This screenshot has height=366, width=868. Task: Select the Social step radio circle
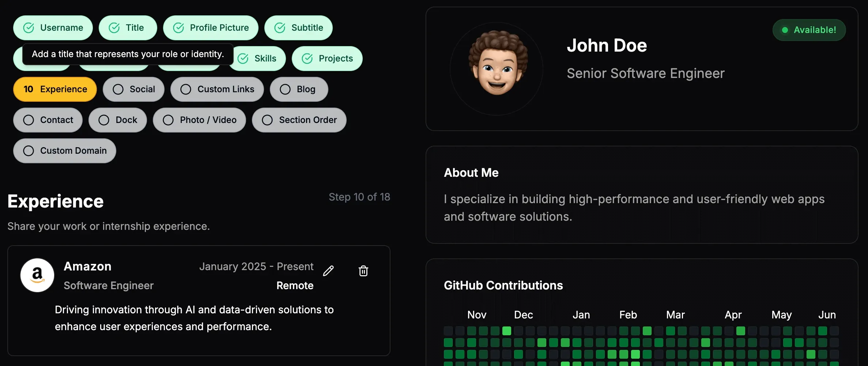pos(118,89)
